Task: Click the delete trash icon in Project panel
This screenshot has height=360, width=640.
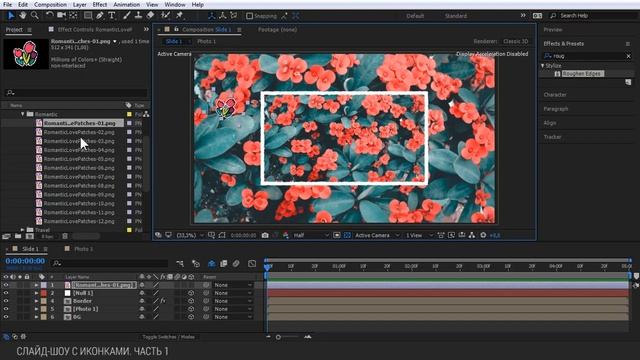Action: [x=65, y=236]
